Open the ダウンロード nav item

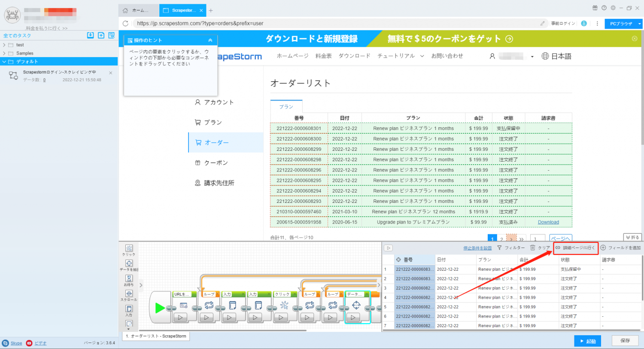[354, 56]
